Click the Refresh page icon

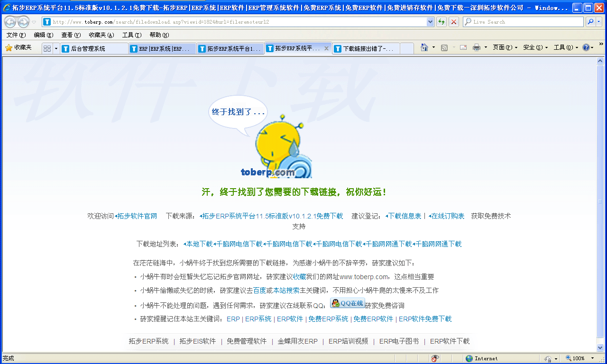point(441,22)
